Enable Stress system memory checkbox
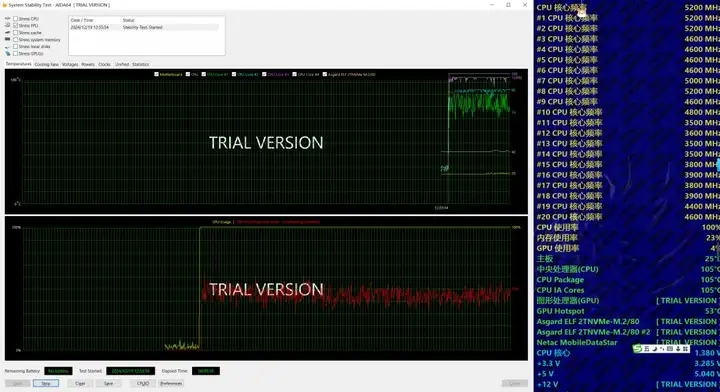 tap(16, 39)
